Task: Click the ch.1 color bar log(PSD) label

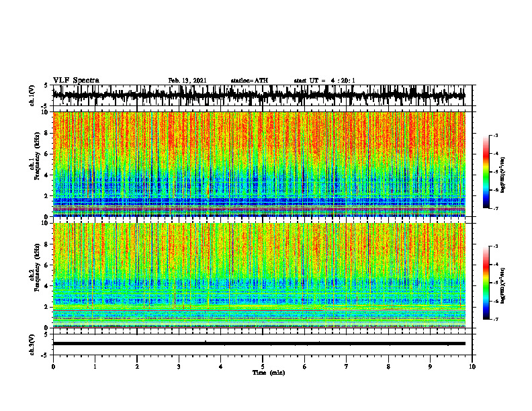Action: click(502, 175)
